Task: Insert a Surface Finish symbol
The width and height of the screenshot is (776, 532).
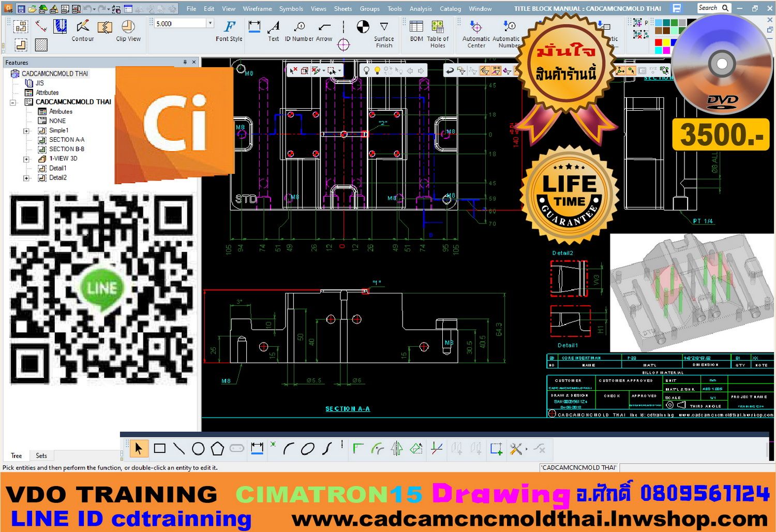Action: 384,27
